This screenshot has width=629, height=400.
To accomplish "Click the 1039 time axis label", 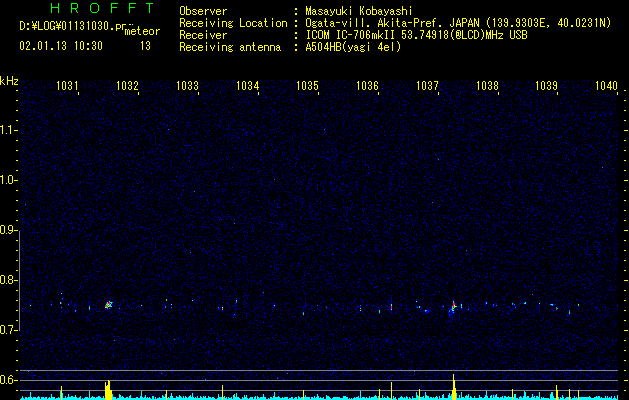I will click(x=546, y=85).
